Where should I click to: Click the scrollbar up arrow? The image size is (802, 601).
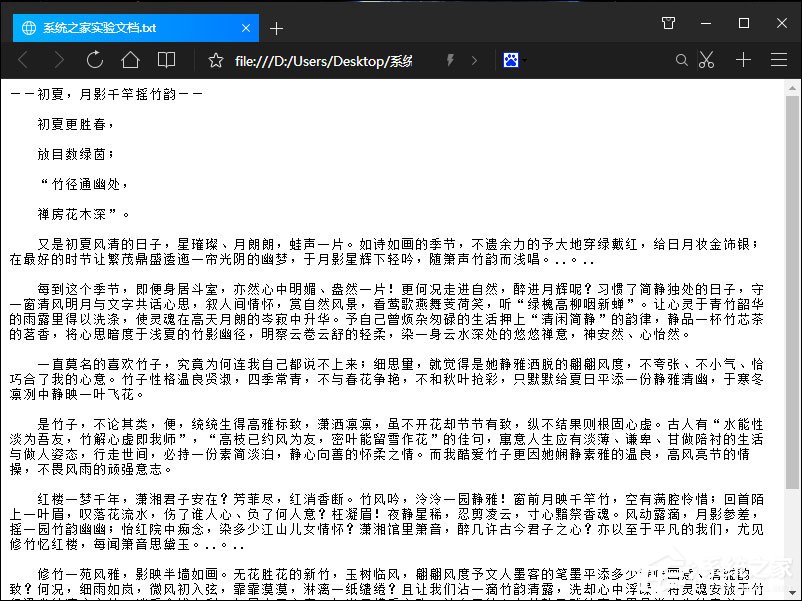click(792, 88)
